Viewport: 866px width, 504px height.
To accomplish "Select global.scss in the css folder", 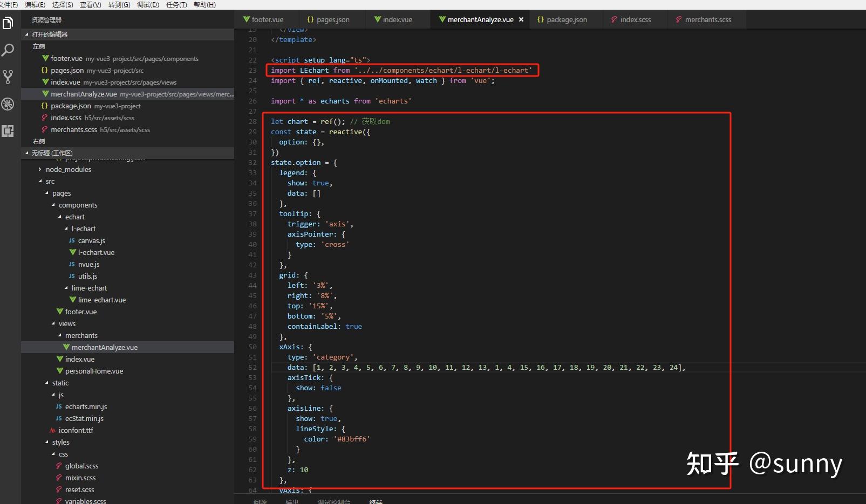I will (x=81, y=466).
